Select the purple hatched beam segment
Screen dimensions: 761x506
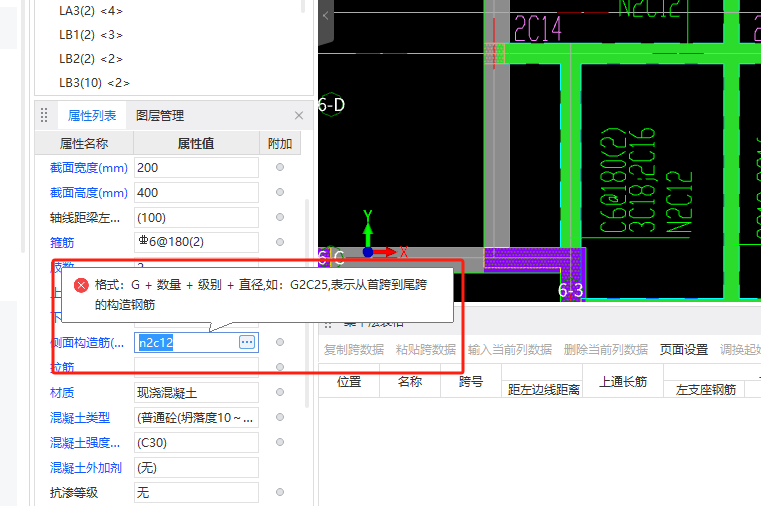click(x=534, y=258)
